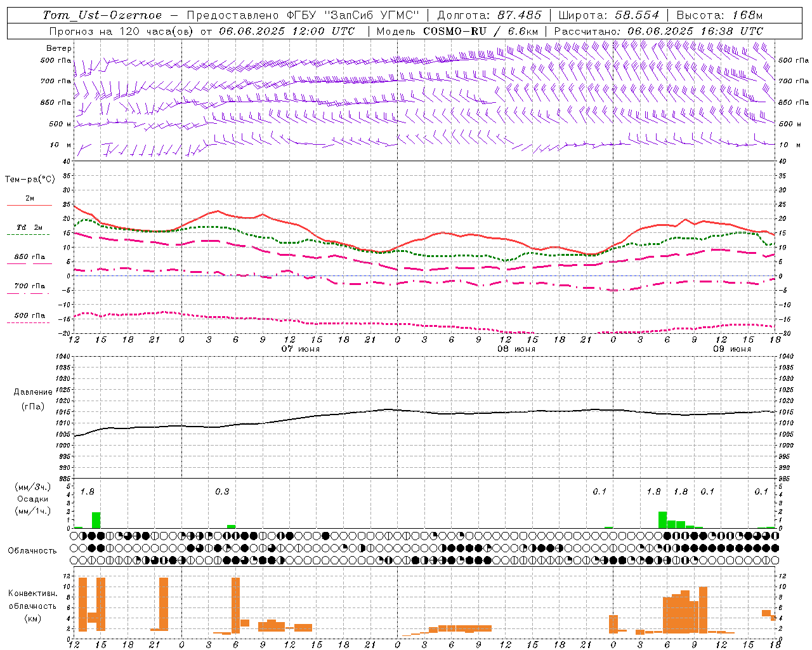Click the (мм/1ч.) unit label

[32, 511]
